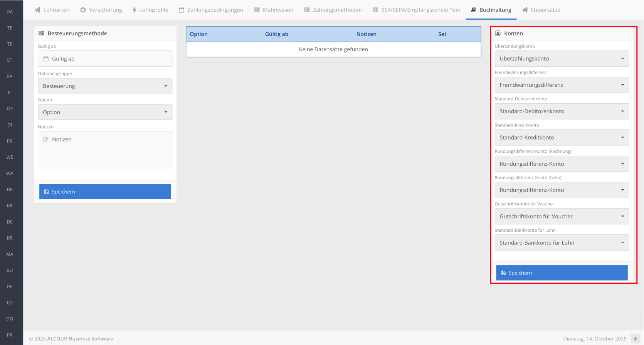Click the book icon on Buchhaltung tab
Image resolution: width=644 pixels, height=345 pixels.
(474, 10)
